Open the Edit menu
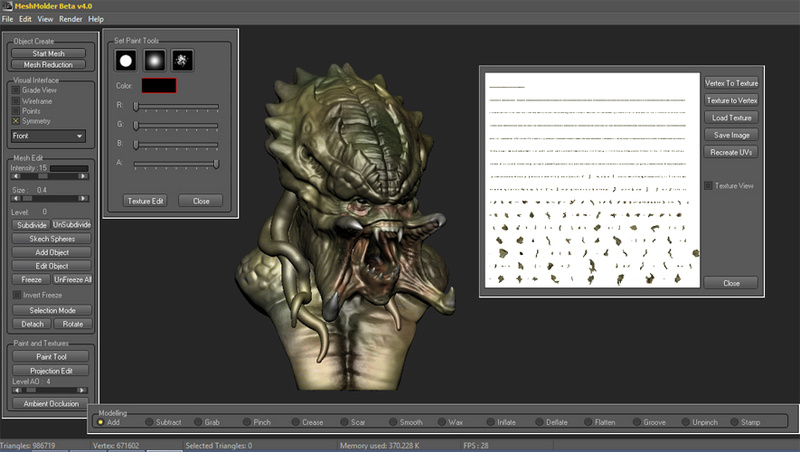800x452 pixels. pos(26,19)
